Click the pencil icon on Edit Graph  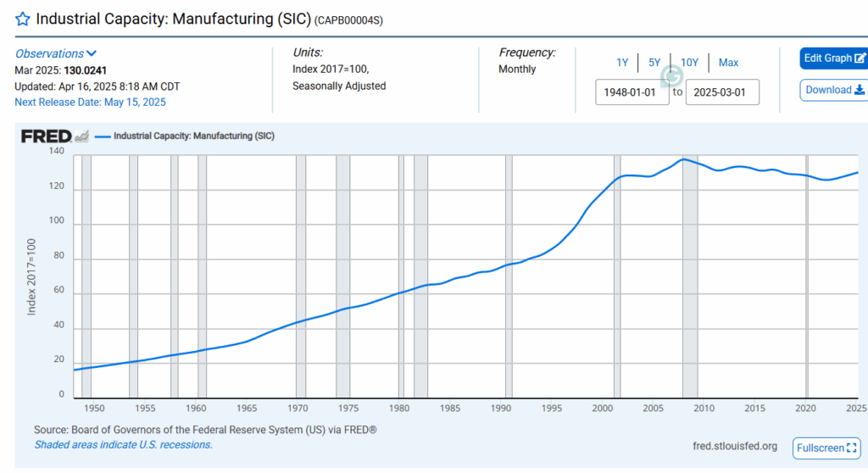click(x=860, y=58)
